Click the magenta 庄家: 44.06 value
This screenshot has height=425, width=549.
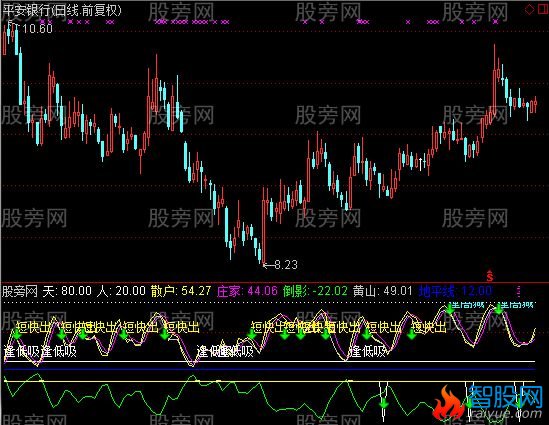[x=247, y=291]
